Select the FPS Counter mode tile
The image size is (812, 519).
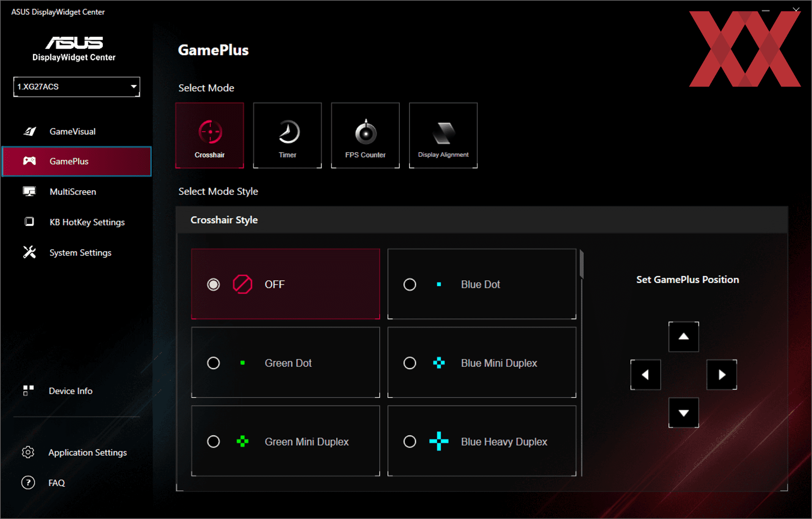pos(365,135)
